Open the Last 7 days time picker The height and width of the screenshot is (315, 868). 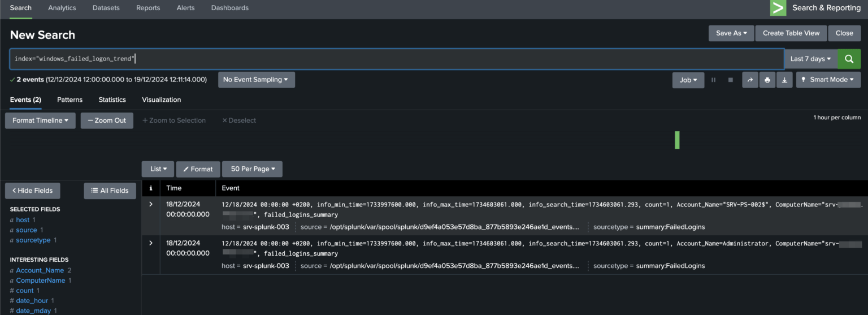point(810,59)
